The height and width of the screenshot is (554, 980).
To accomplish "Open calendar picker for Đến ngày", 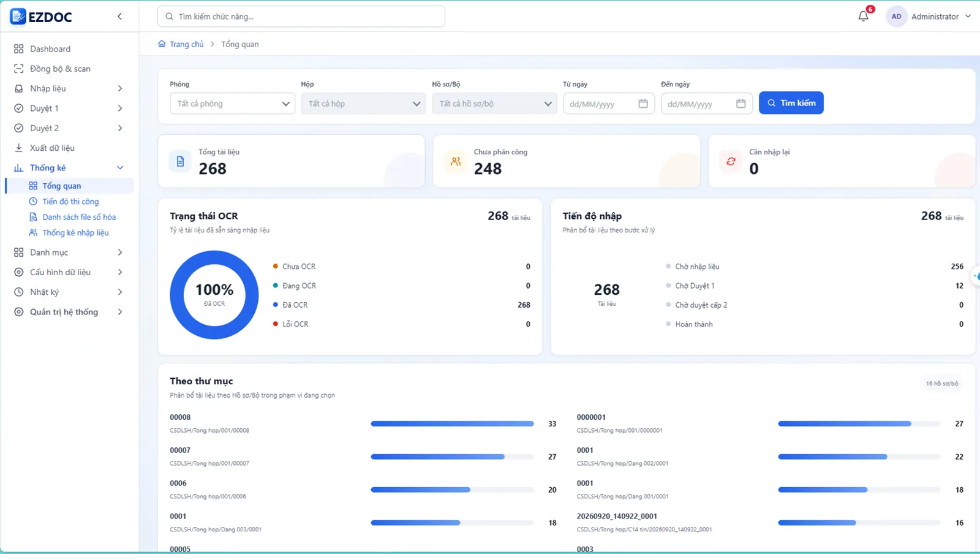I will tap(741, 104).
